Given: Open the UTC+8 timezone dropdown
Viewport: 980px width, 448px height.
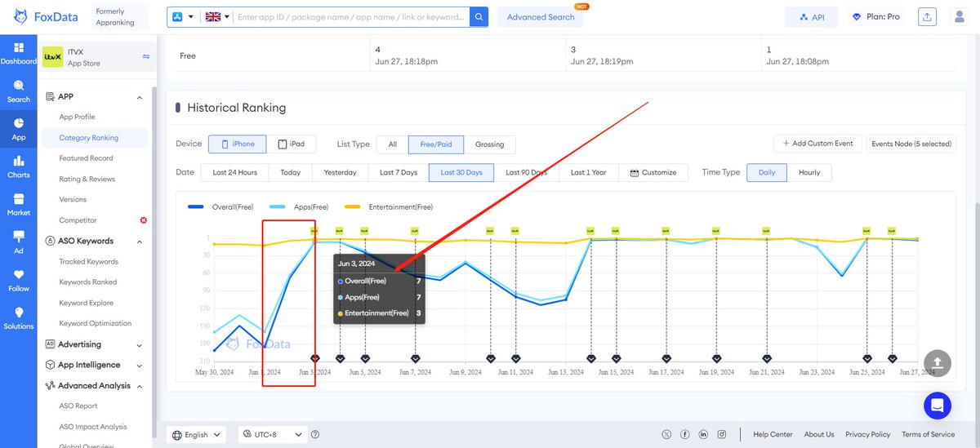Looking at the screenshot, I should 273,435.
